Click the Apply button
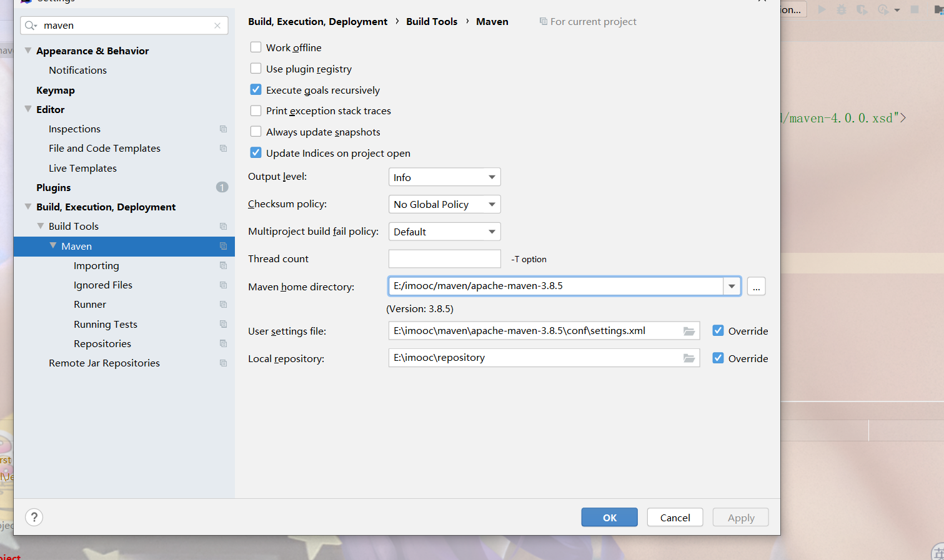The height and width of the screenshot is (560, 944). [x=741, y=517]
